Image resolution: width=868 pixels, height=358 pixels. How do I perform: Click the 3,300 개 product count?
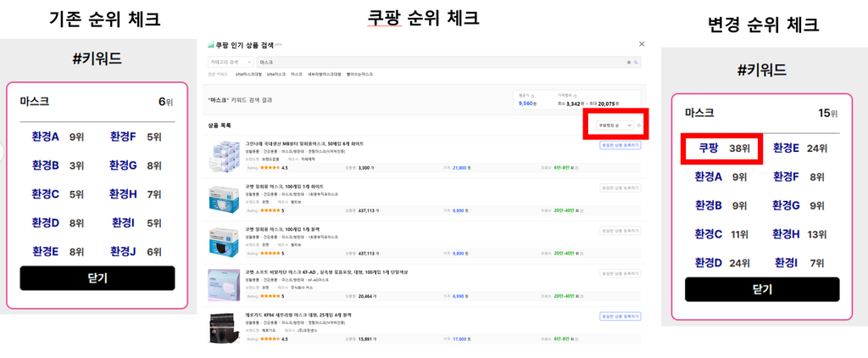click(x=366, y=167)
